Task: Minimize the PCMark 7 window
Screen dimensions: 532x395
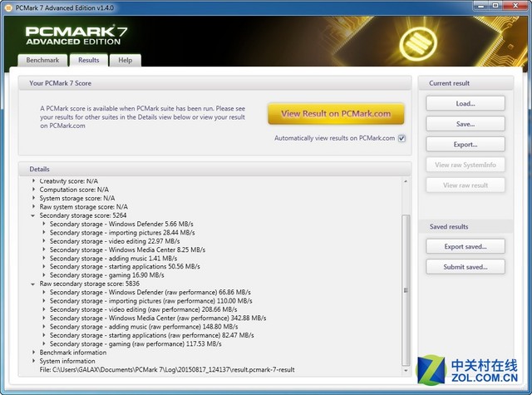Action: tap(480, 6)
